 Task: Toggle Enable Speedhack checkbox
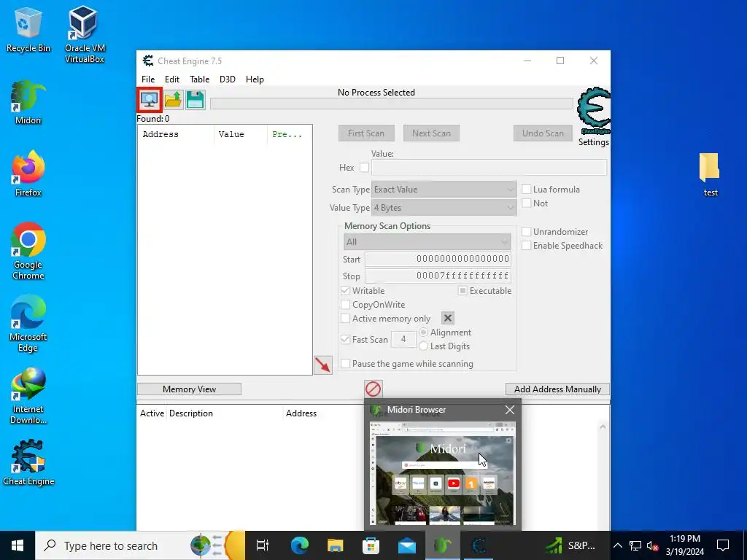click(x=527, y=245)
